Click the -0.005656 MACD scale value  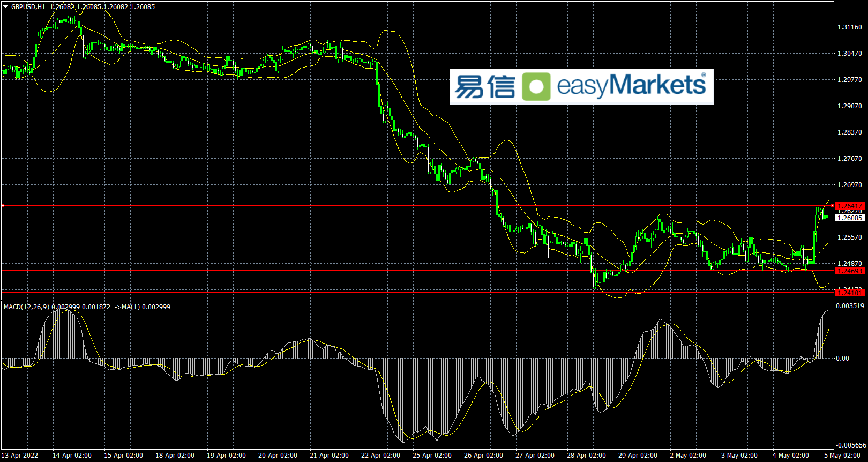click(850, 445)
